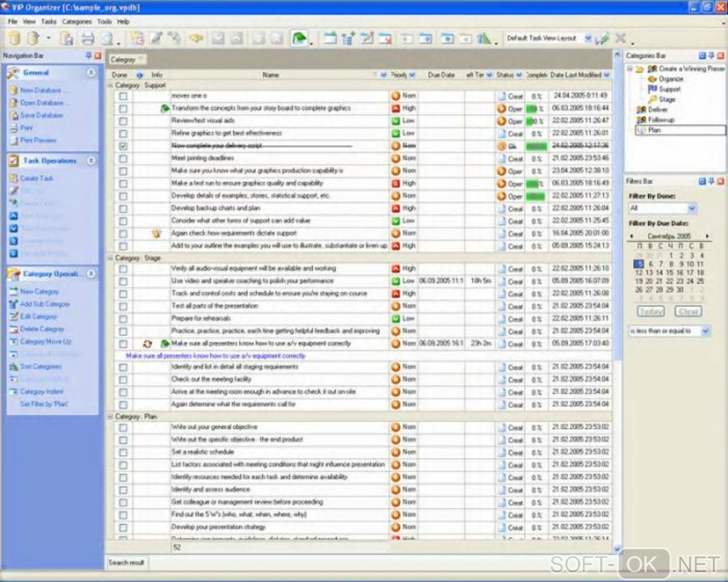
Task: Select the Deliver category in Categories Bar
Action: click(x=657, y=110)
